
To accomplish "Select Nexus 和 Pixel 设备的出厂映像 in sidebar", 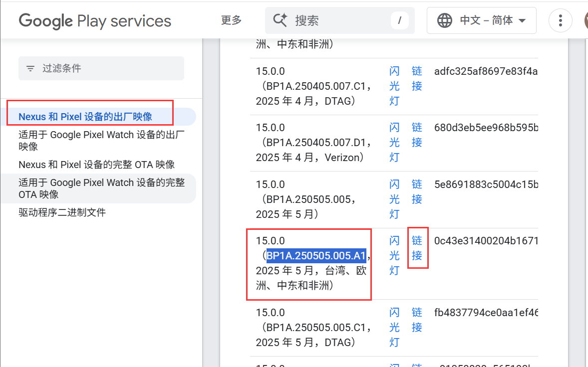I will 85,117.
